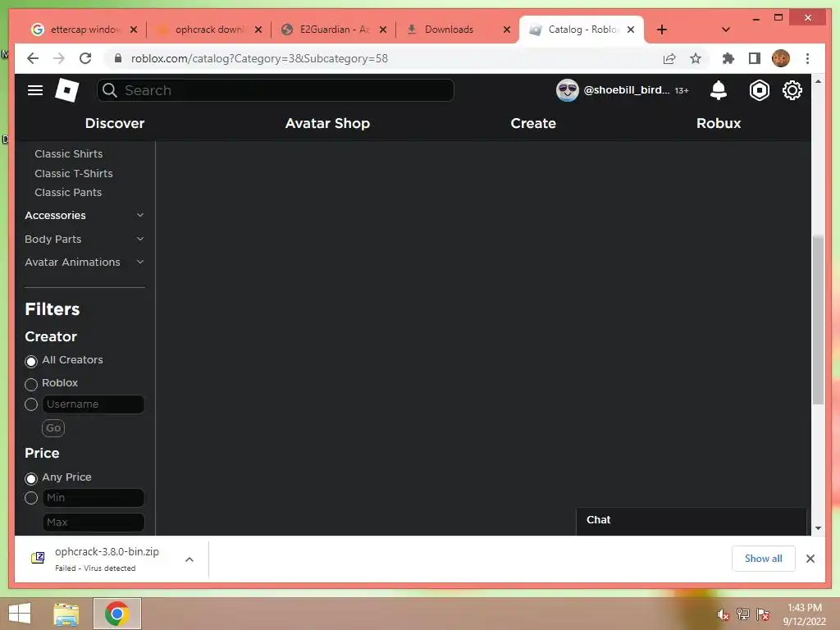Switch to the Downloads tab
The width and height of the screenshot is (840, 630).
point(456,30)
